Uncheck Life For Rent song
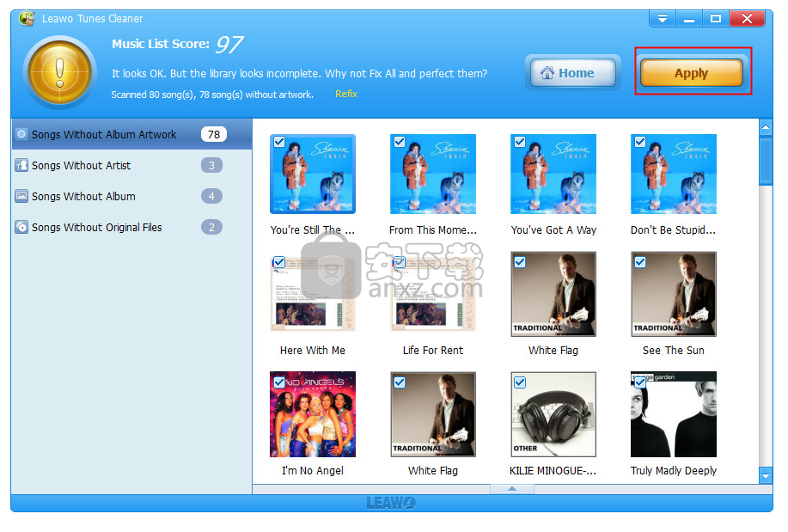 (x=400, y=262)
